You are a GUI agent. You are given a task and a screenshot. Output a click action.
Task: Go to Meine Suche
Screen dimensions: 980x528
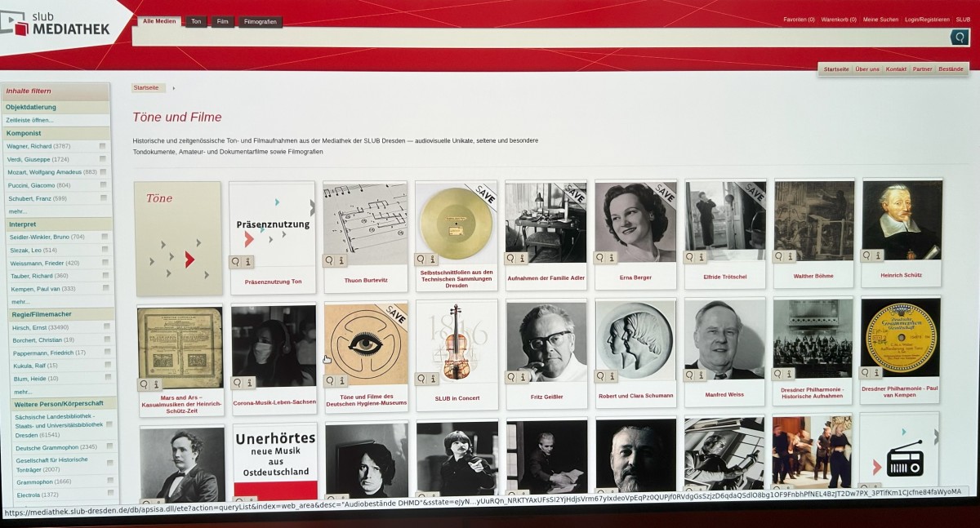click(x=880, y=20)
